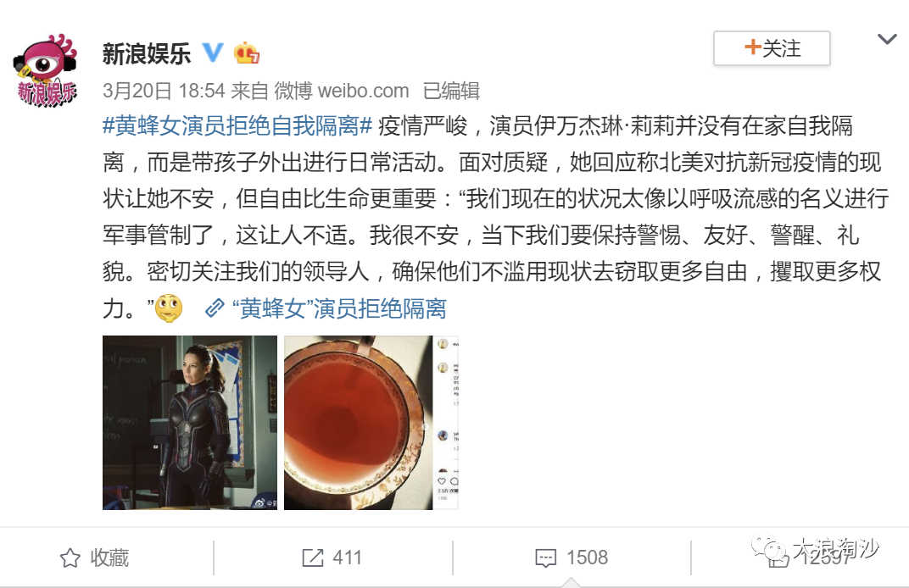Click the orange crown membership badge
909x588 pixels.
247,53
